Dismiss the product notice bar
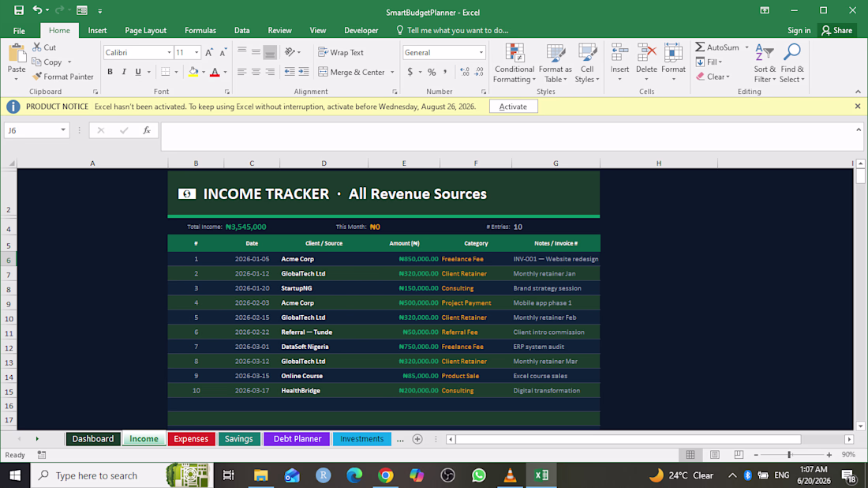Viewport: 868px width, 488px height. (x=858, y=107)
